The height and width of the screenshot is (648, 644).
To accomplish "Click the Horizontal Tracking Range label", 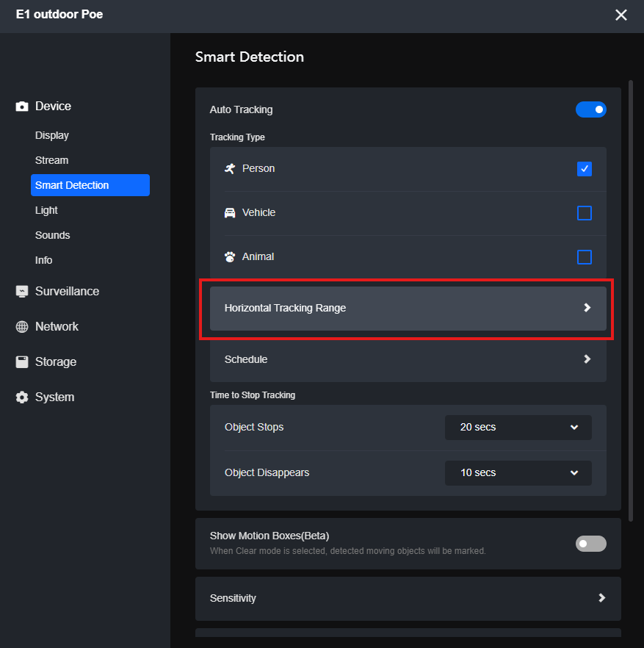I will (x=285, y=308).
